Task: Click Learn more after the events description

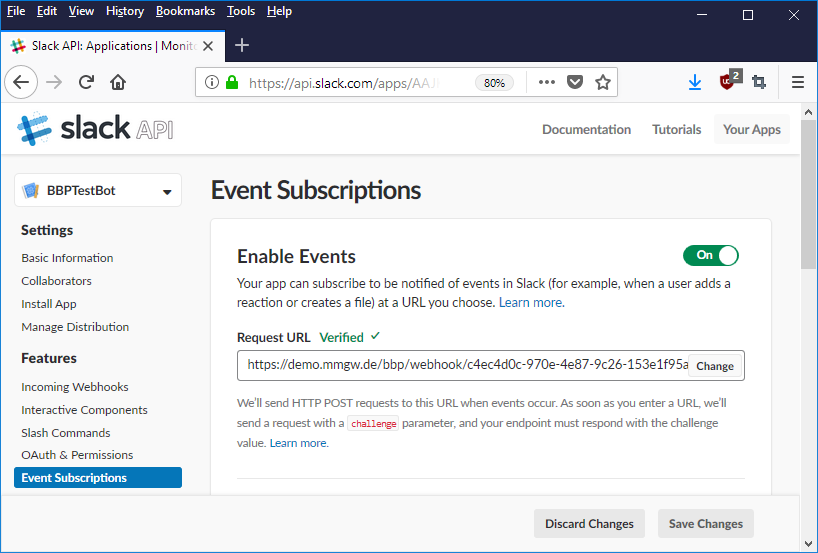Action: pos(532,303)
